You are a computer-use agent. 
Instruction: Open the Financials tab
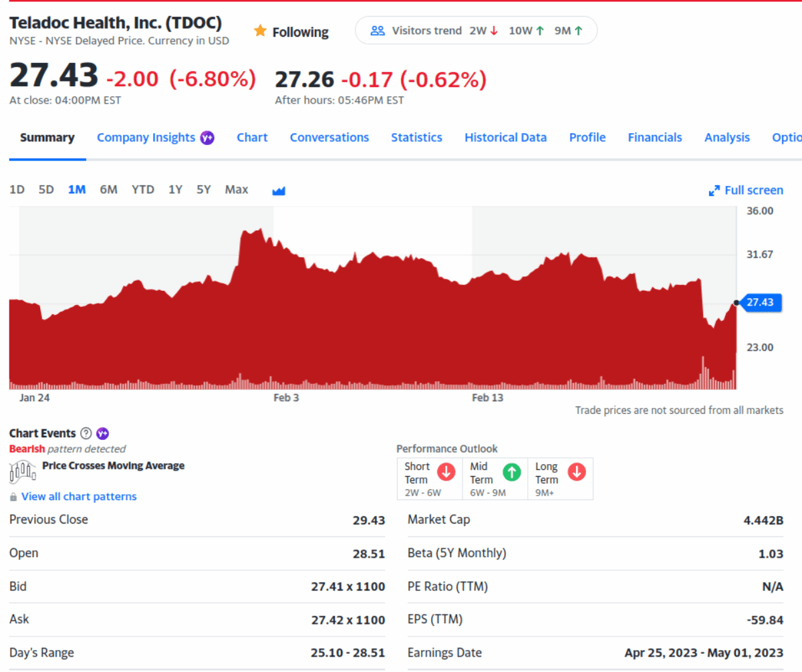point(654,138)
